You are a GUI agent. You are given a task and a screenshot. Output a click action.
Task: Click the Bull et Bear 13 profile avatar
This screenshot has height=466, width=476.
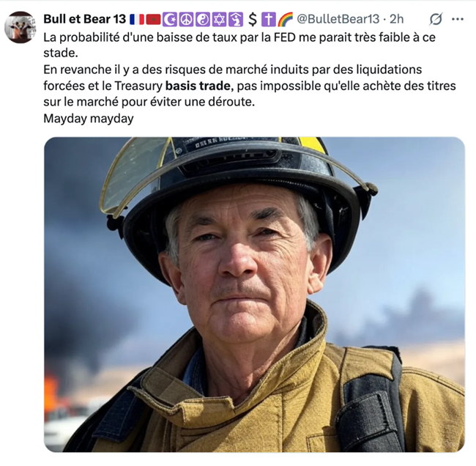pyautogui.click(x=21, y=27)
